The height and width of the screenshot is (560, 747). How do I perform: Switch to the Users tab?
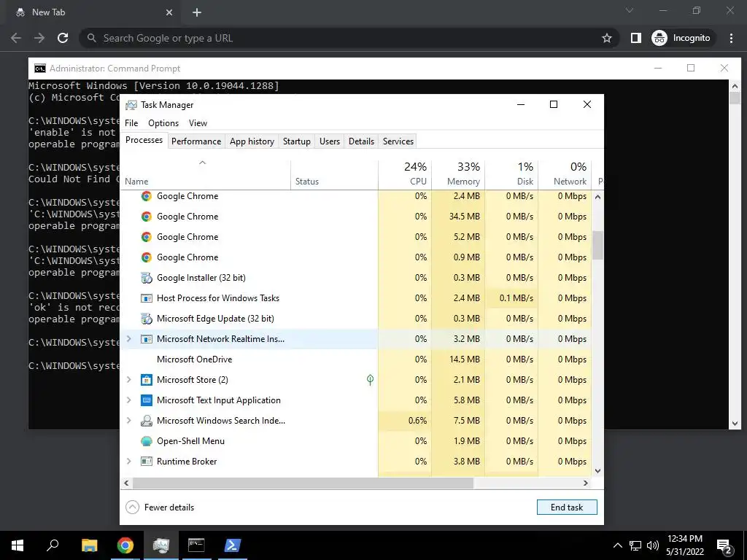pyautogui.click(x=330, y=141)
